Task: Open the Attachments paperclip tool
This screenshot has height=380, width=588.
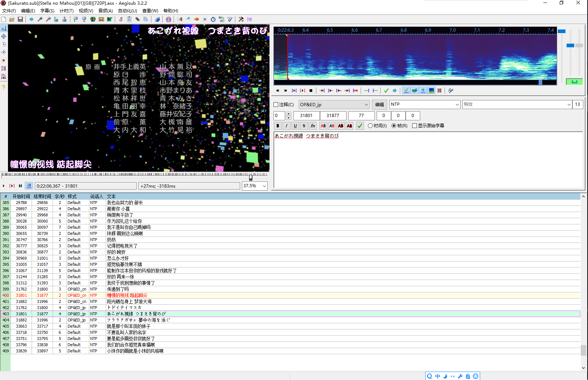Action: coord(138,19)
